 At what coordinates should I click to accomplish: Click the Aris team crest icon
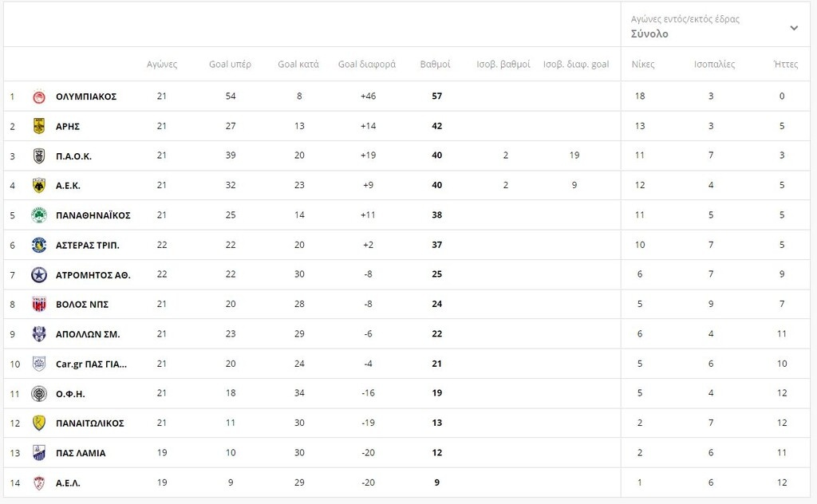[39, 126]
